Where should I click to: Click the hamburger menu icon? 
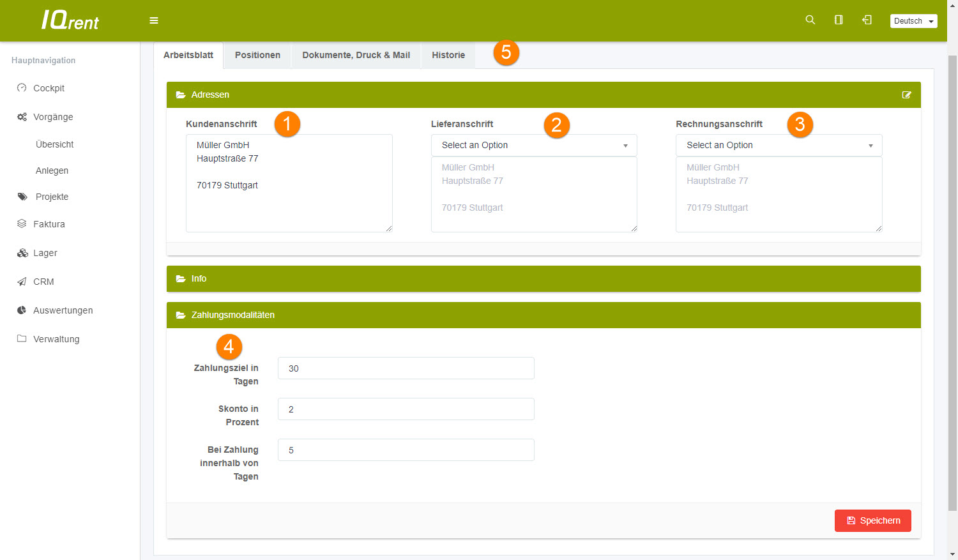click(x=154, y=20)
